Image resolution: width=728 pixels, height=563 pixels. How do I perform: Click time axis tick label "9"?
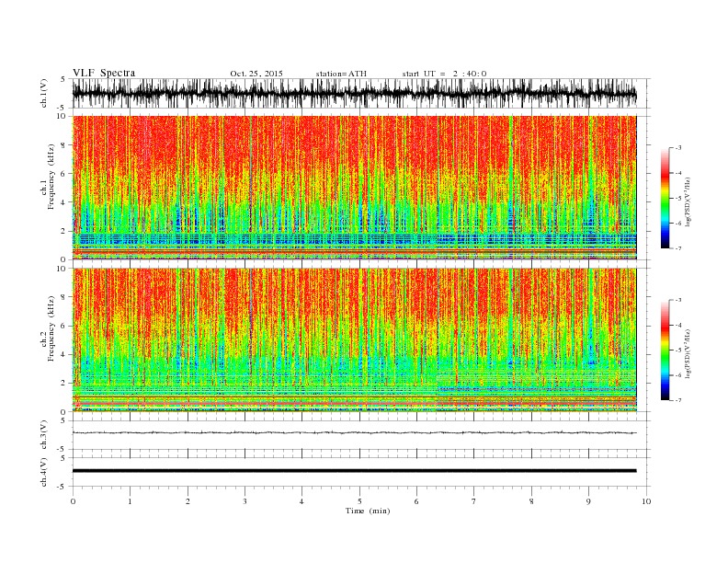(x=588, y=501)
